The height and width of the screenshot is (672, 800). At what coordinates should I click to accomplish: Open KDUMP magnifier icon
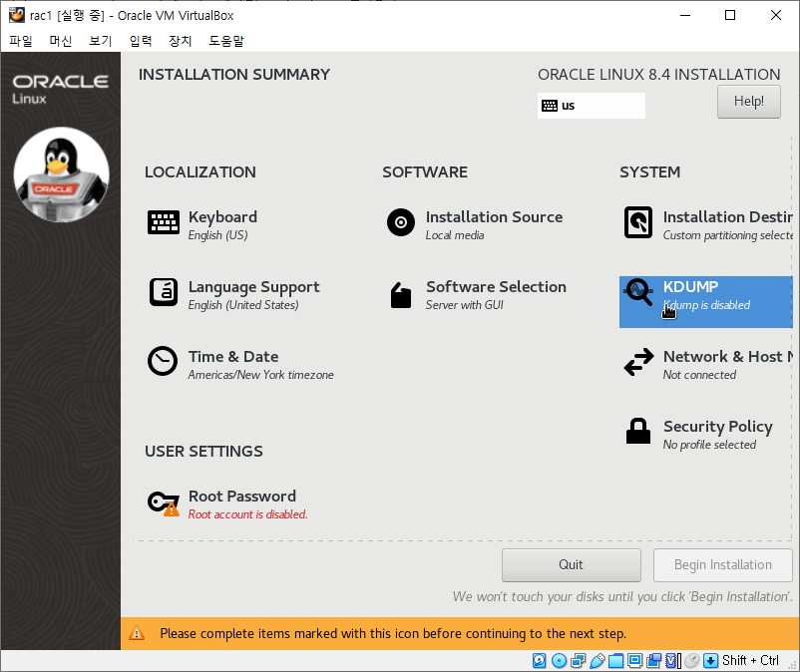pyautogui.click(x=638, y=292)
